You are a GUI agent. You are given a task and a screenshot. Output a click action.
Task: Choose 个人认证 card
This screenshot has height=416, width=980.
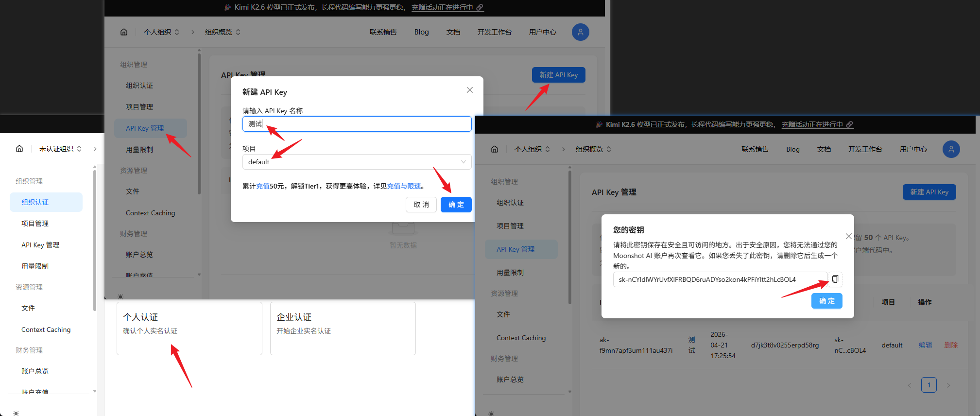pos(189,329)
